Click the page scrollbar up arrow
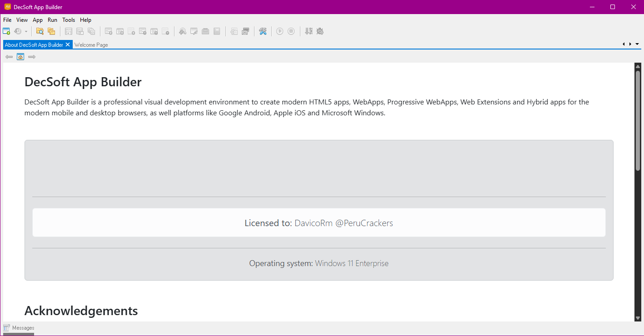Screen dimensions: 644x336 tap(638, 66)
